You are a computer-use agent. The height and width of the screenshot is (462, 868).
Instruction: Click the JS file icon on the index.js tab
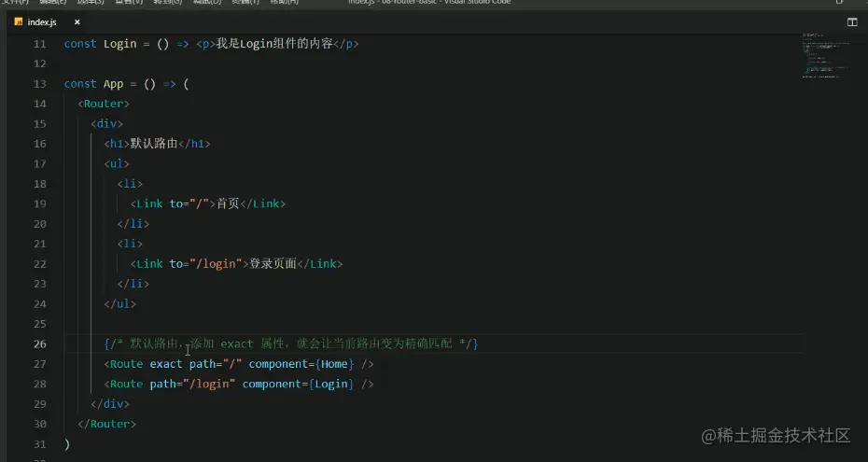(x=19, y=22)
